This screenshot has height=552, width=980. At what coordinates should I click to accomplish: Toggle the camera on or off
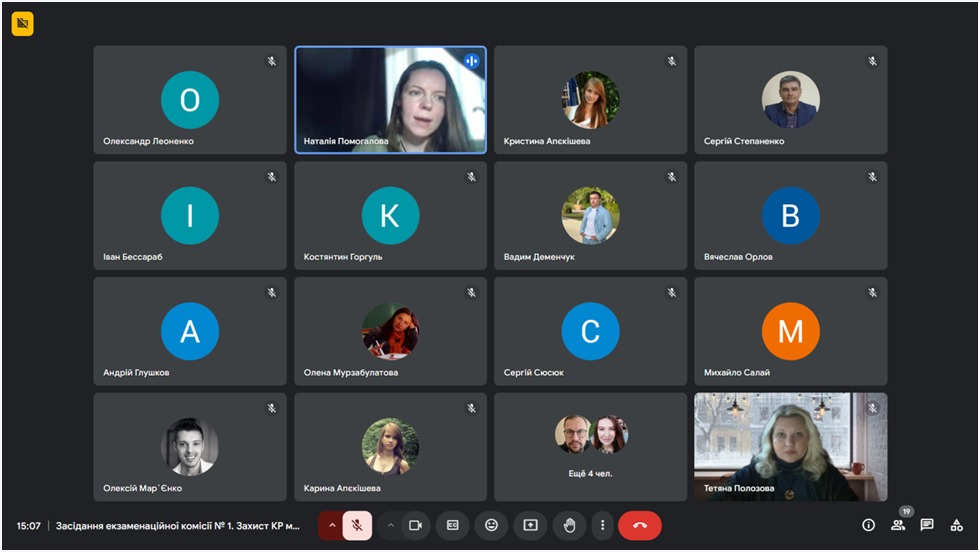[x=415, y=525]
